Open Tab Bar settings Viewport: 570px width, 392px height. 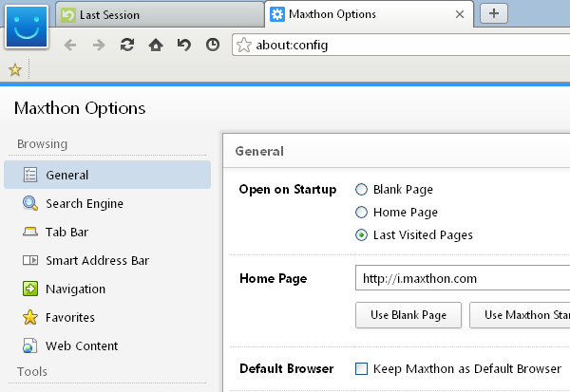click(x=107, y=232)
